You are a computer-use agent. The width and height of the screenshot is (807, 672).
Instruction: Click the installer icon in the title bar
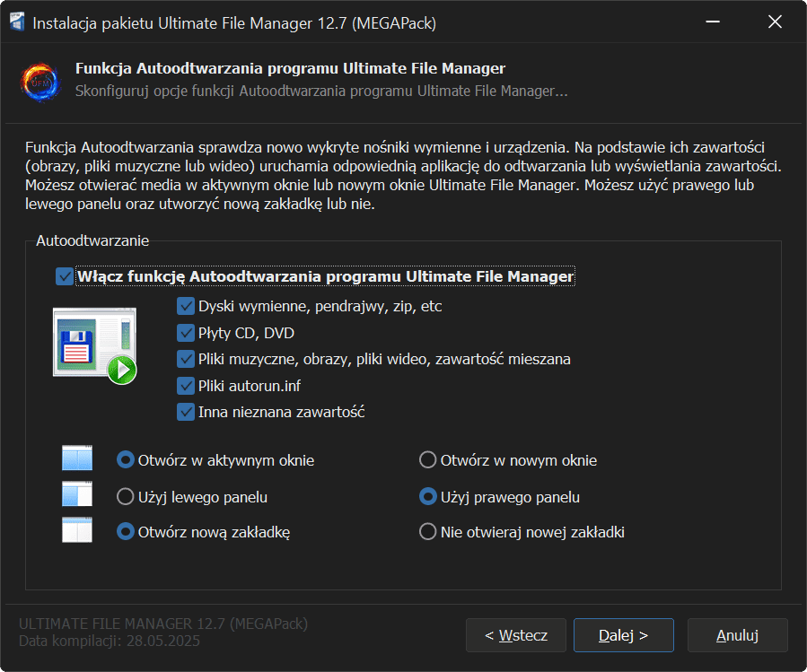click(18, 22)
